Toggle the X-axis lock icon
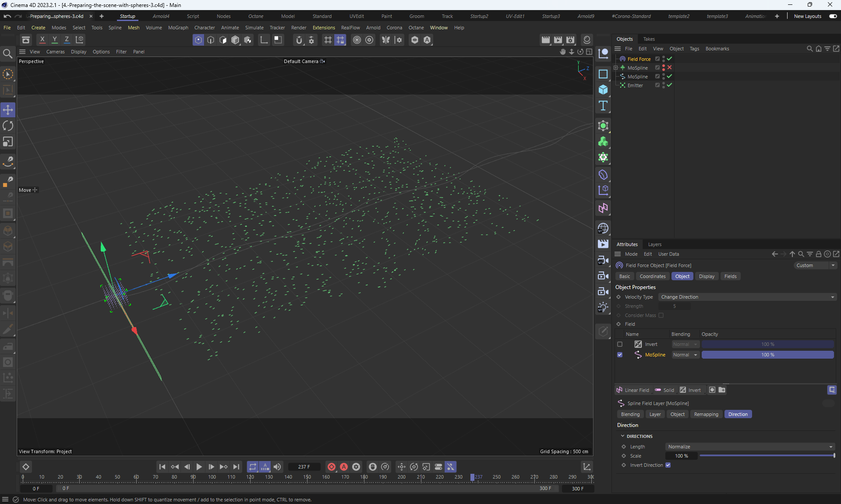Image resolution: width=841 pixels, height=504 pixels. point(42,40)
